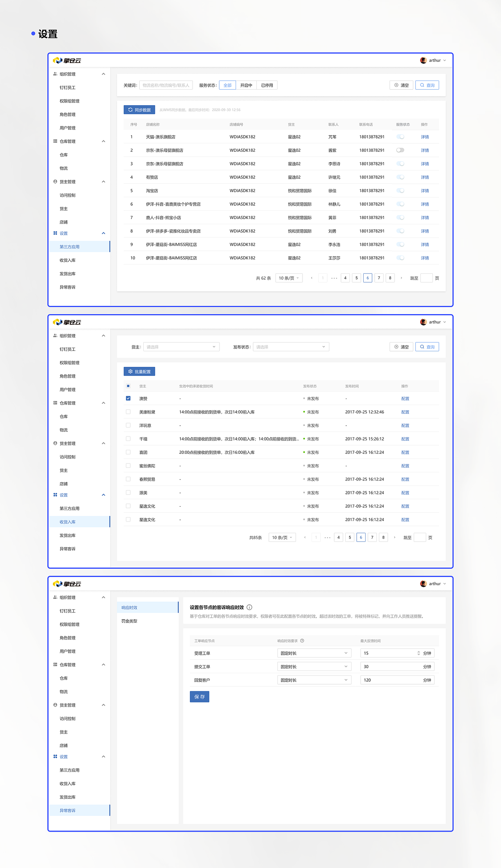Toggle service status for 天猫-澳乐旗舰店
The width and height of the screenshot is (501, 868).
[400, 137]
